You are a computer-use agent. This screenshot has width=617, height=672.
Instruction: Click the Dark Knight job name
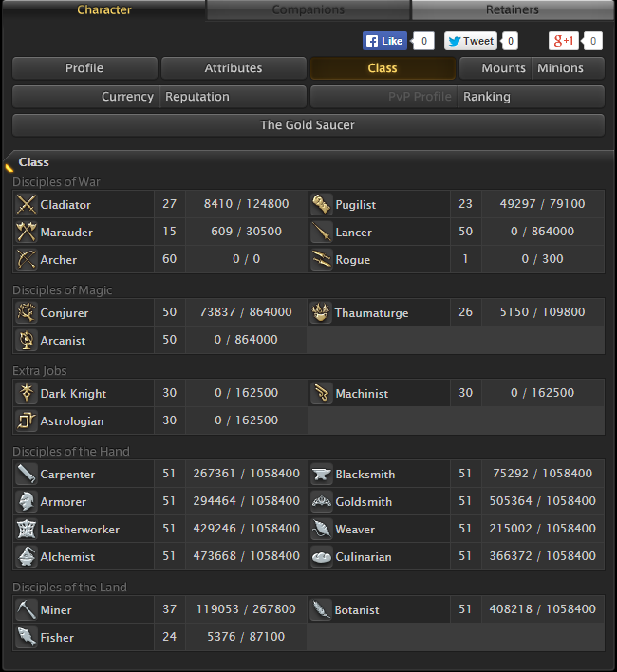[73, 394]
